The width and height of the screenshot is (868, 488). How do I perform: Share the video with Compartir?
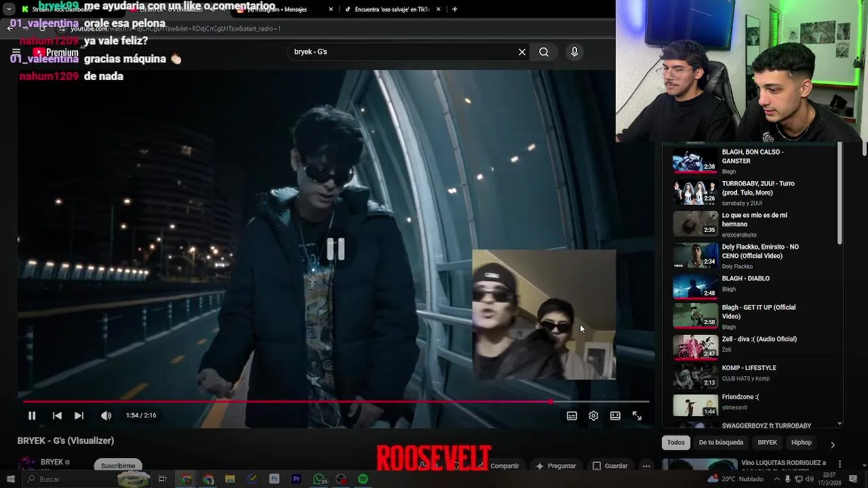(x=500, y=466)
